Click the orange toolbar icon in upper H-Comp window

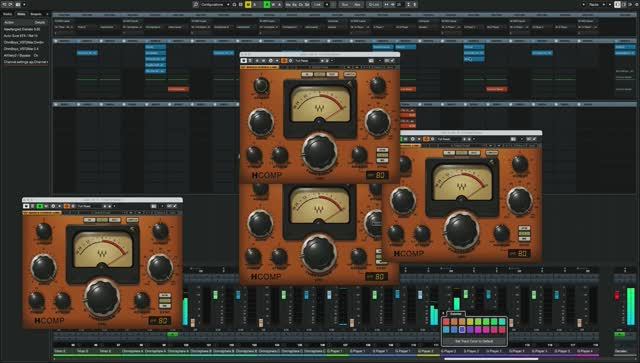point(284,60)
